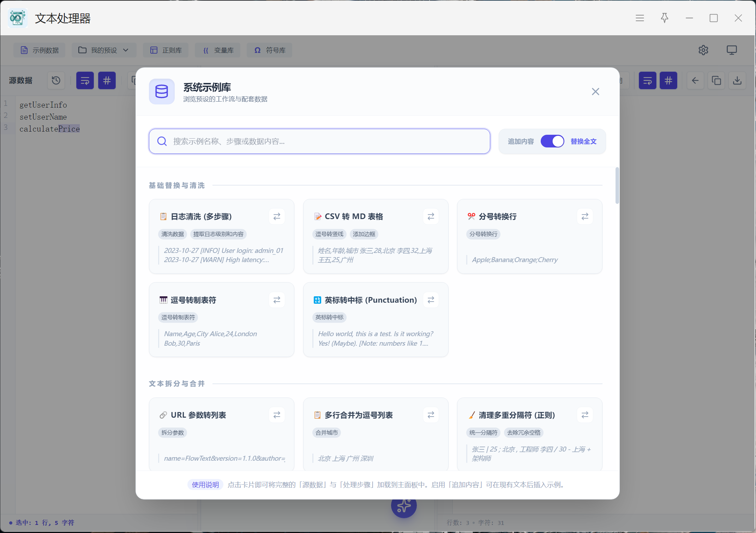Image resolution: width=756 pixels, height=533 pixels.
Task: Click the settings gear icon
Action: point(703,50)
